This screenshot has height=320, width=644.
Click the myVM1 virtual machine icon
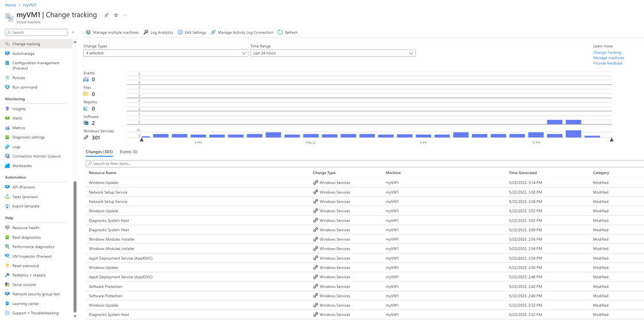point(9,17)
